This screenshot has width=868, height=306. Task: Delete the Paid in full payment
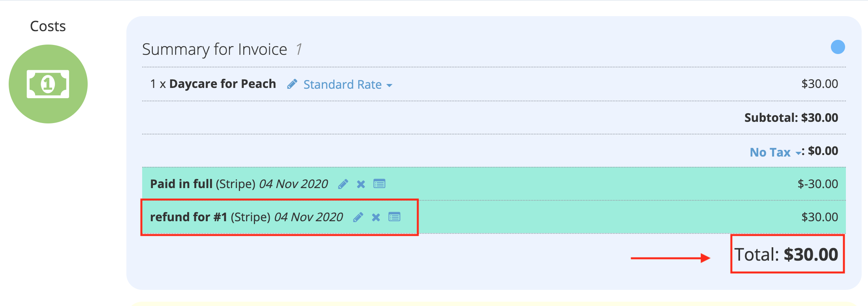(x=361, y=184)
